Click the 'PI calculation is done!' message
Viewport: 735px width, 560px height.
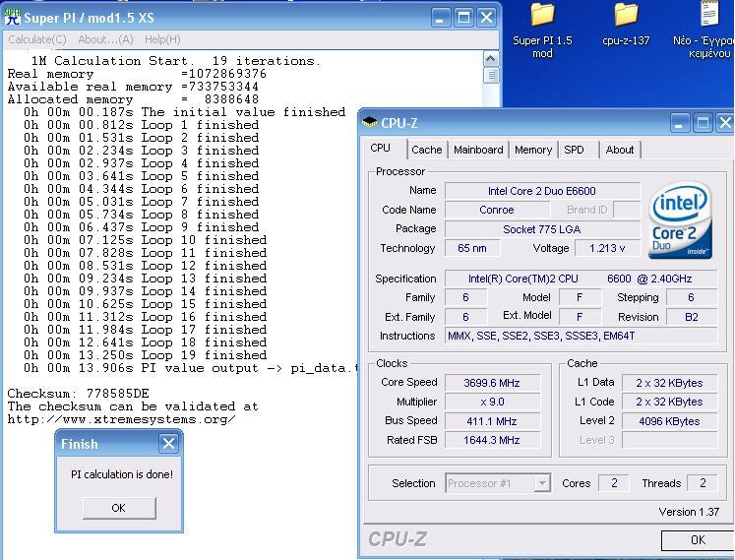click(x=122, y=474)
